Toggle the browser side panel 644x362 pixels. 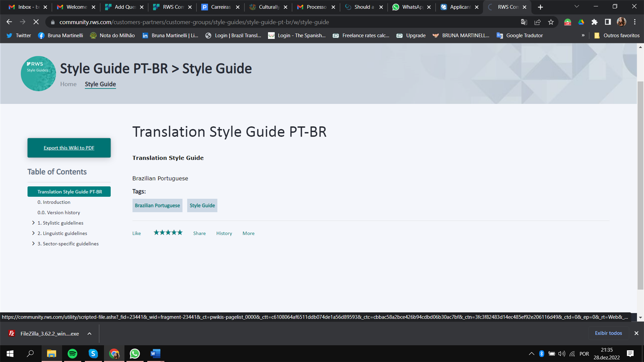pos(608,22)
